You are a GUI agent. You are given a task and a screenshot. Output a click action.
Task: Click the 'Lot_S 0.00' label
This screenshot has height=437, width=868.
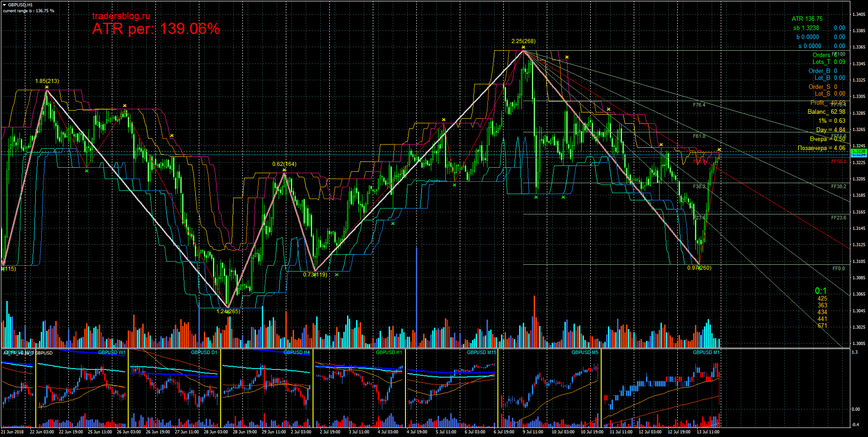click(830, 93)
